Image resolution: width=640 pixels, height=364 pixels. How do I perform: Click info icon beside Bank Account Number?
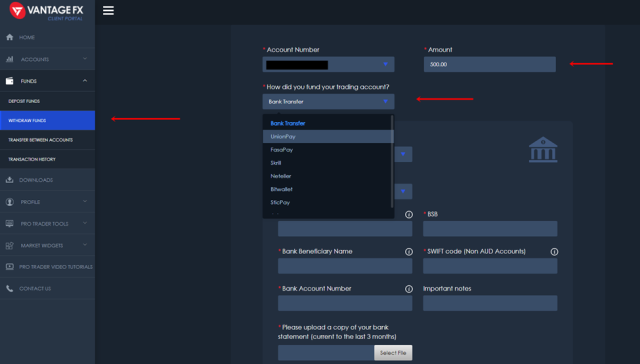pyautogui.click(x=409, y=289)
